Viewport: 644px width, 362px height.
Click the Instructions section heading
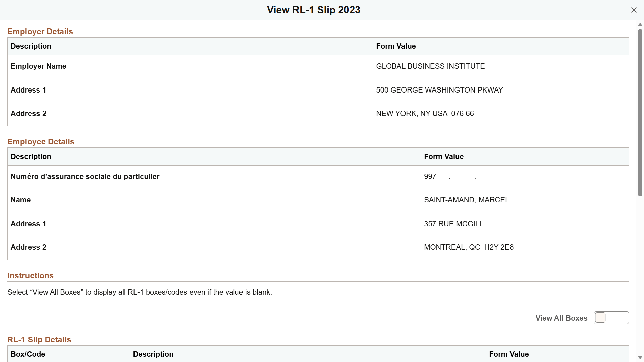coord(30,275)
